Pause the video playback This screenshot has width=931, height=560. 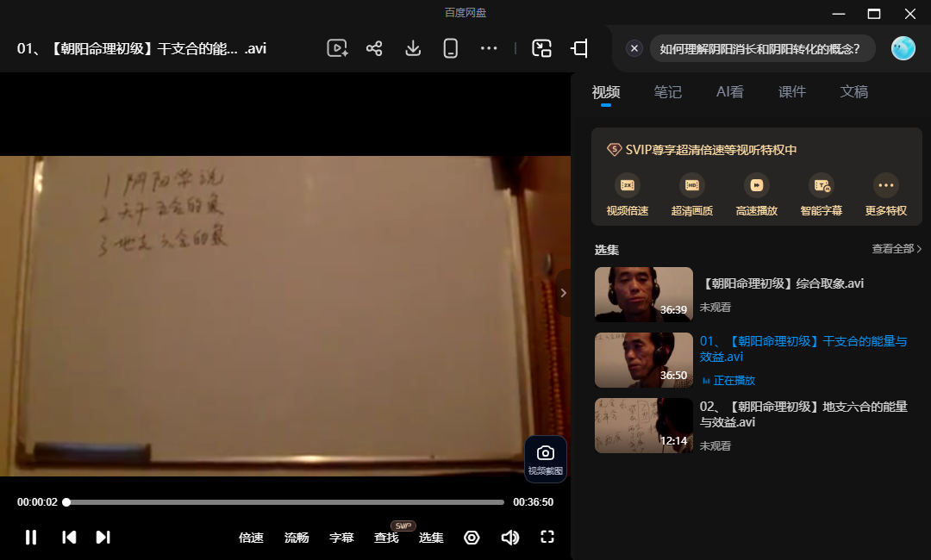(31, 538)
